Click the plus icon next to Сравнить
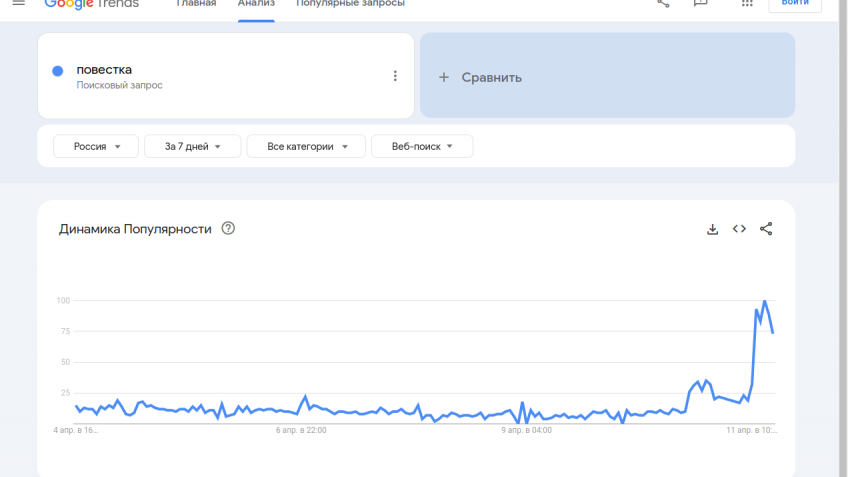The height and width of the screenshot is (477, 848). point(443,77)
